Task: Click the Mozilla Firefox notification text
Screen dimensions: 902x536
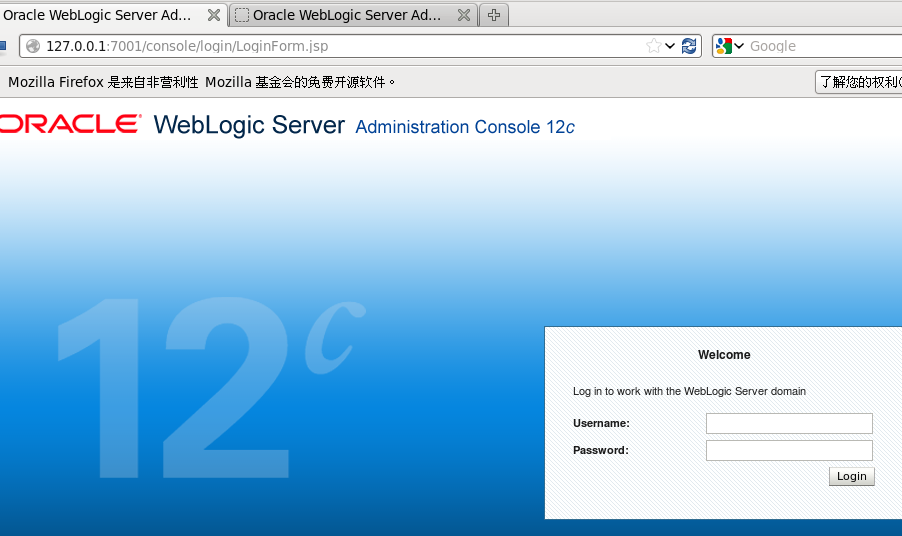Action: tap(201, 82)
